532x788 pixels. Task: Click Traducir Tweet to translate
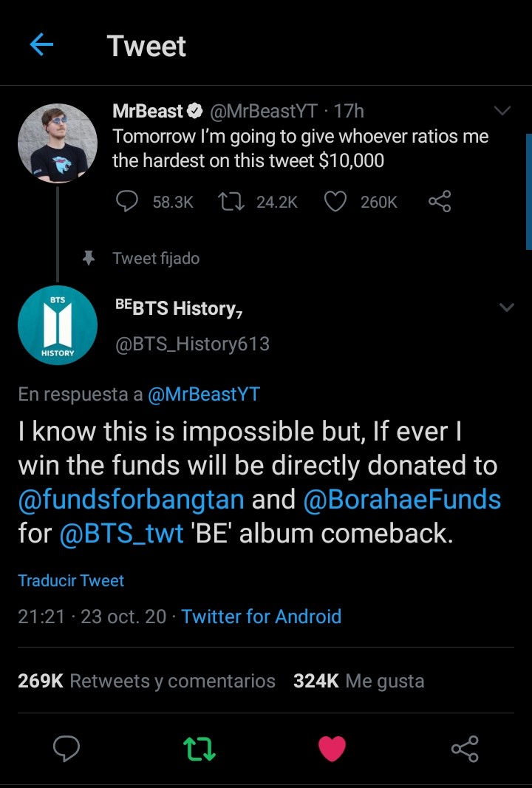coord(71,580)
